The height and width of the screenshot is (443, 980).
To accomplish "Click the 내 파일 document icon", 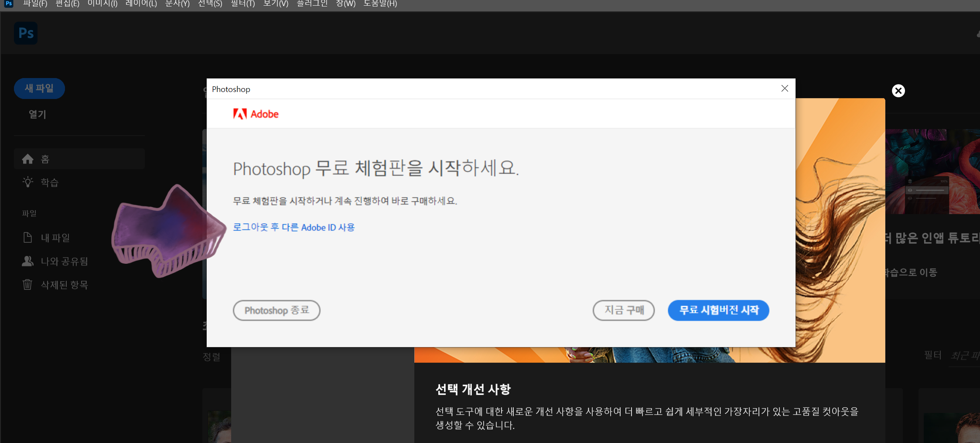I will coord(27,238).
